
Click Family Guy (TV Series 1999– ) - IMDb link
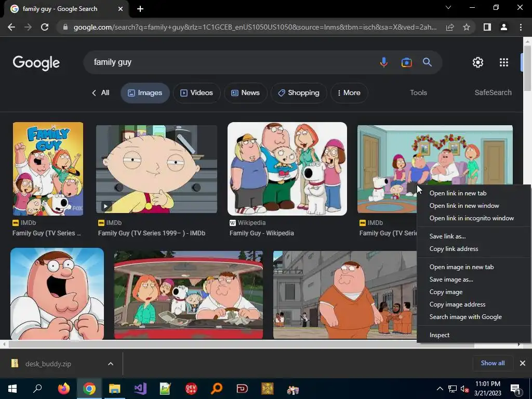(x=152, y=233)
